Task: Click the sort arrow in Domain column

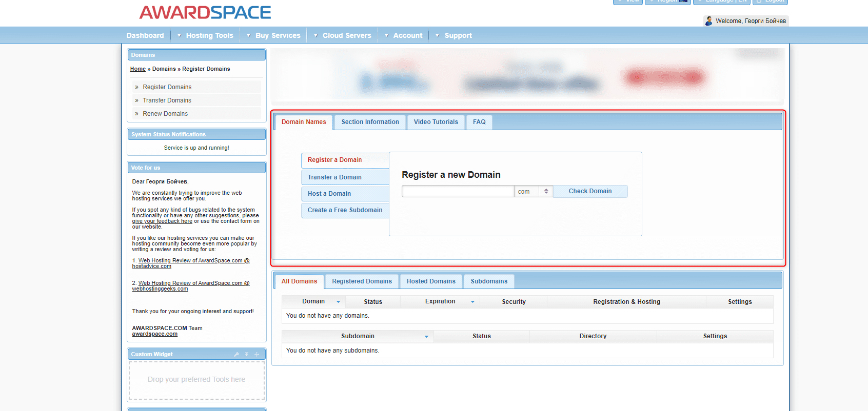Action: tap(338, 302)
